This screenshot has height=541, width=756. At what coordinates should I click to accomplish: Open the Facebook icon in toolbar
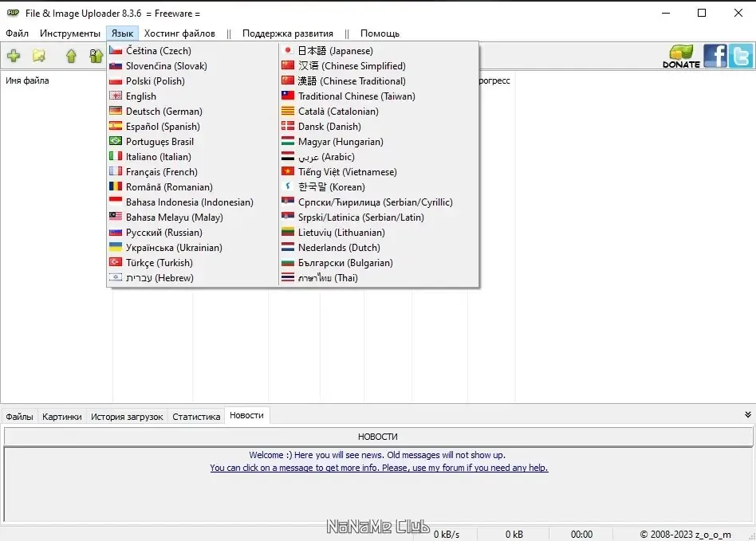tap(715, 56)
